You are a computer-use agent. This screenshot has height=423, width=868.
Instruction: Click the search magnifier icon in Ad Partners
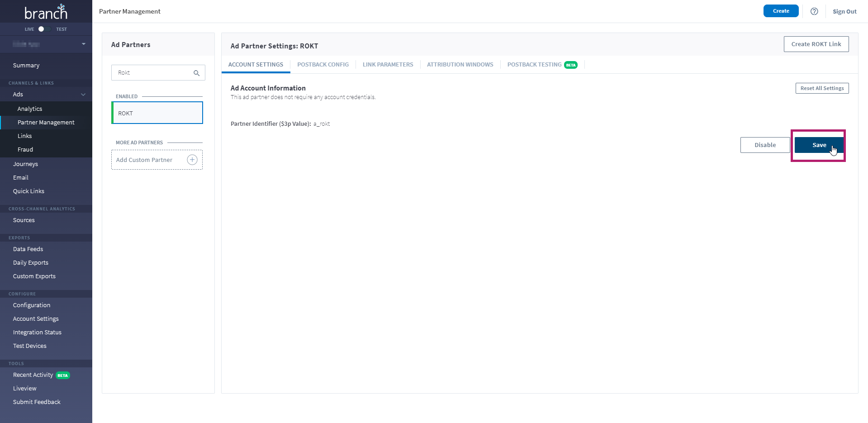pos(196,73)
